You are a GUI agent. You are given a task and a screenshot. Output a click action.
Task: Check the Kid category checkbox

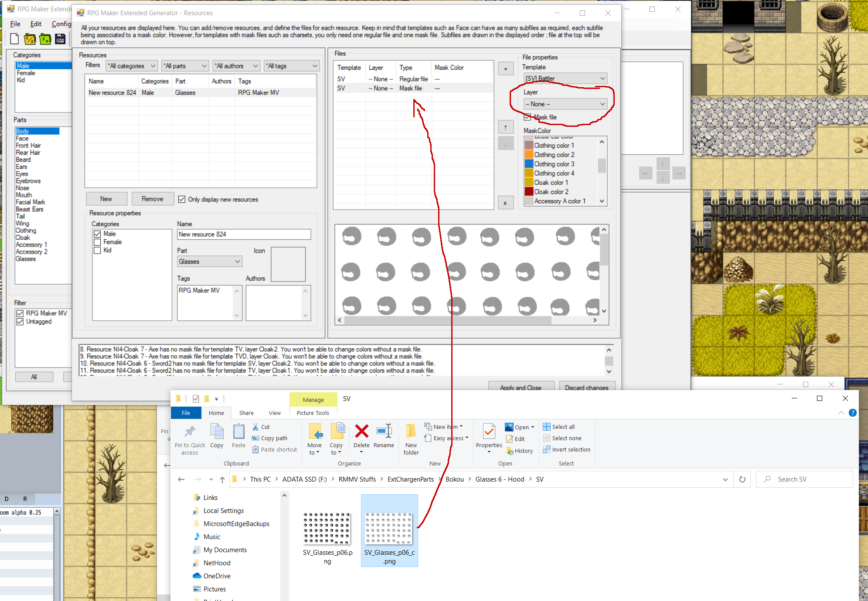tap(97, 251)
